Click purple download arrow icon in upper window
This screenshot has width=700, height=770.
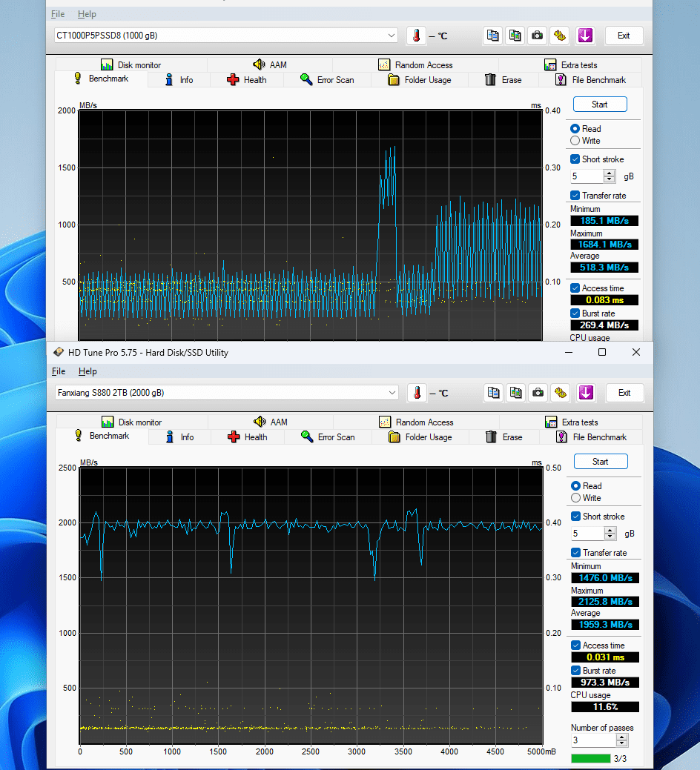tap(585, 36)
